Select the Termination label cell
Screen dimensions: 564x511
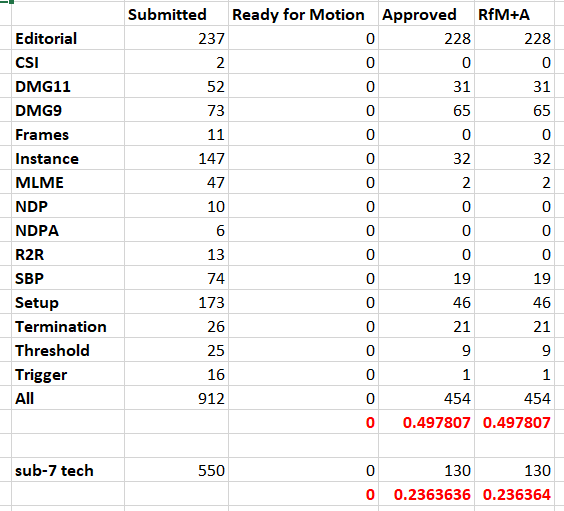(x=68, y=326)
